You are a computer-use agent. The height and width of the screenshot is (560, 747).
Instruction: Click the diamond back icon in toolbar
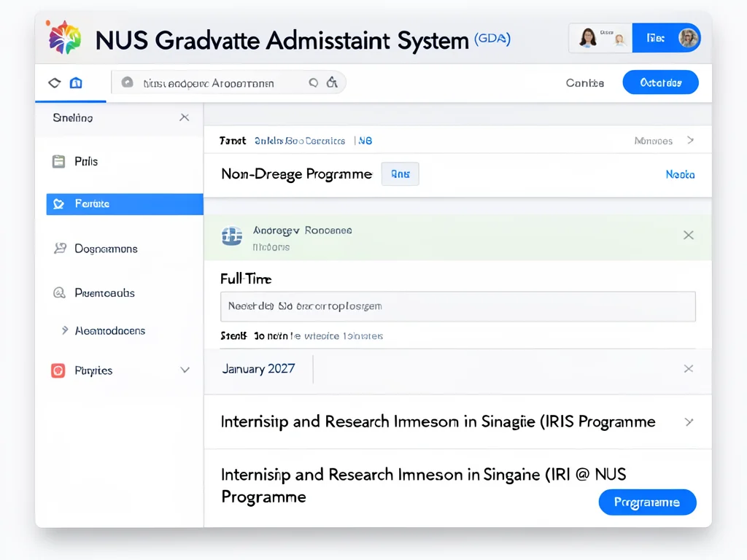point(55,83)
